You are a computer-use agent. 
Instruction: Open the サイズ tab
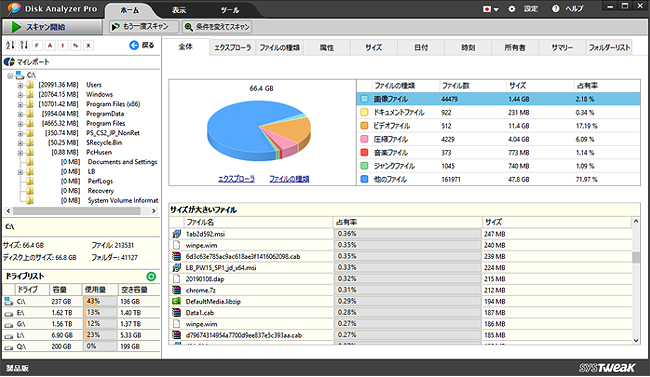[374, 48]
